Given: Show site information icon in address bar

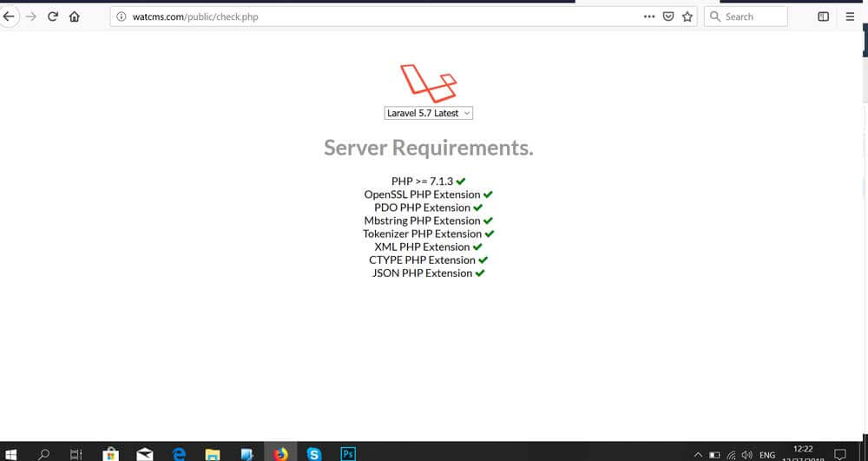Looking at the screenshot, I should [x=122, y=16].
